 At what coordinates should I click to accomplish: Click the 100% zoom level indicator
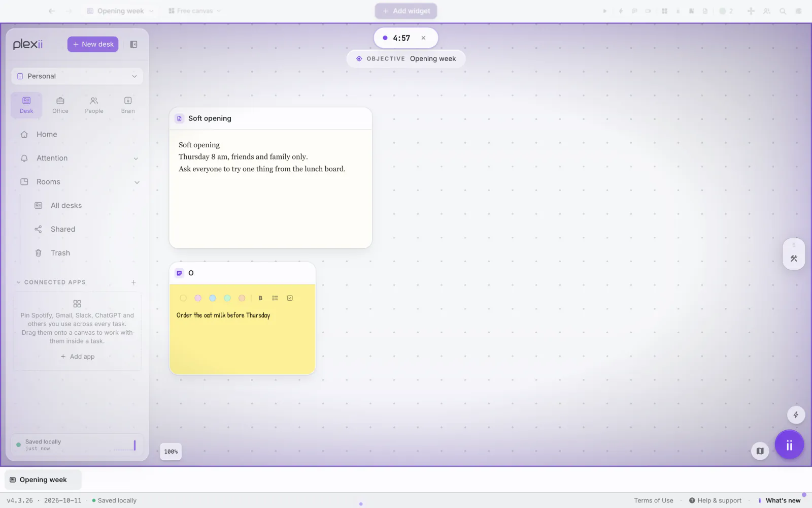tap(171, 452)
